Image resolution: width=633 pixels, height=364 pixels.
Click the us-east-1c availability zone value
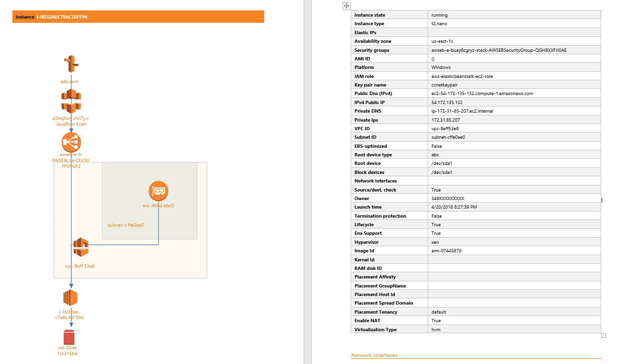click(442, 41)
